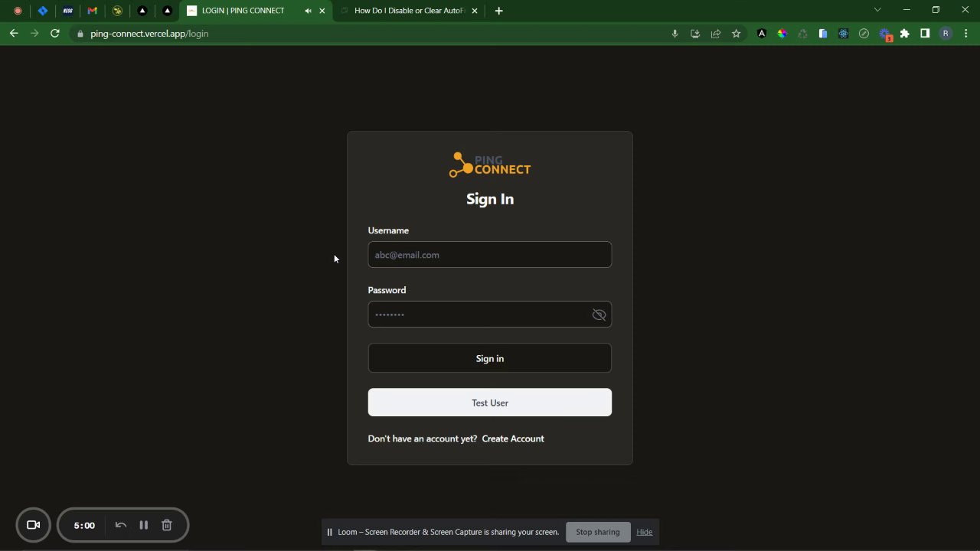Focus the Password input field
The width and height of the screenshot is (980, 551).
click(489, 315)
